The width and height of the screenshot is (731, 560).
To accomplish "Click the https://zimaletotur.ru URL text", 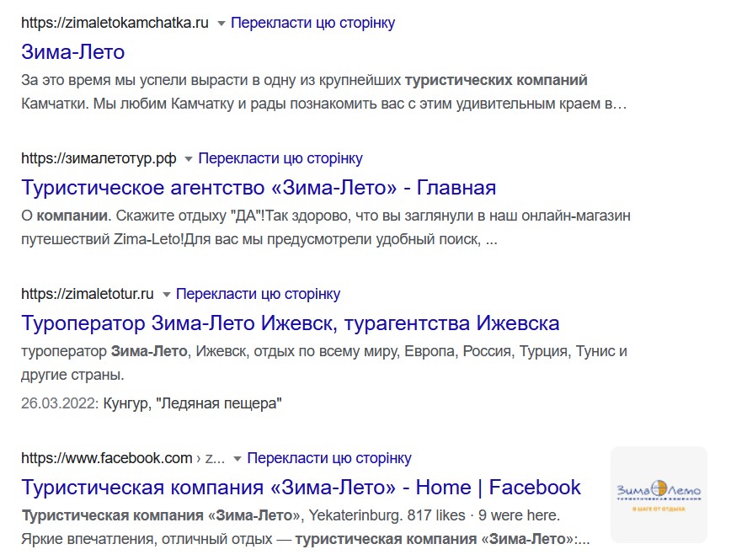I will tap(88, 294).
